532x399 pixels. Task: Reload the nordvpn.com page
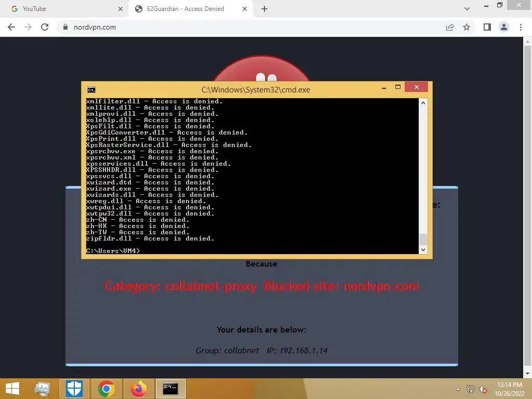pos(45,27)
